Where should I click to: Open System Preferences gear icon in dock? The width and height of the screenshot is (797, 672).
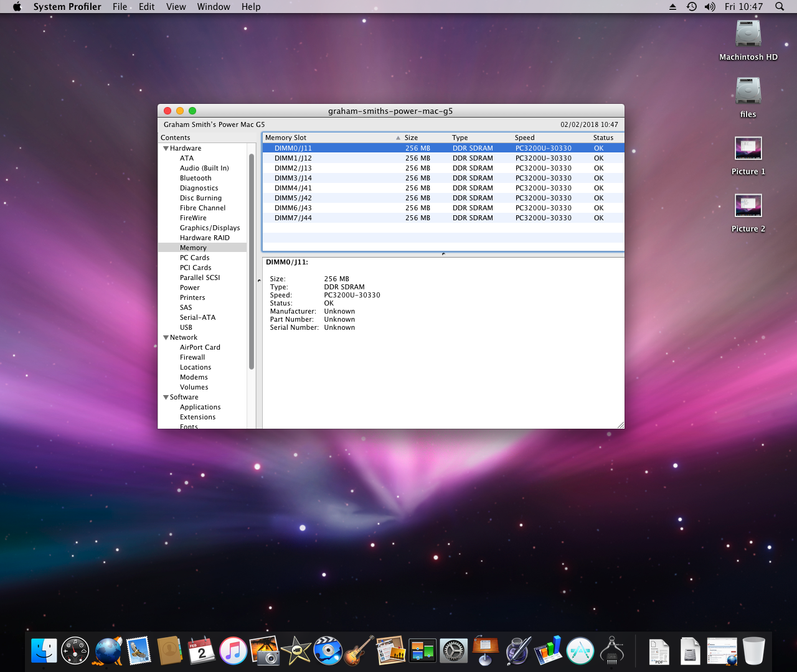[454, 651]
